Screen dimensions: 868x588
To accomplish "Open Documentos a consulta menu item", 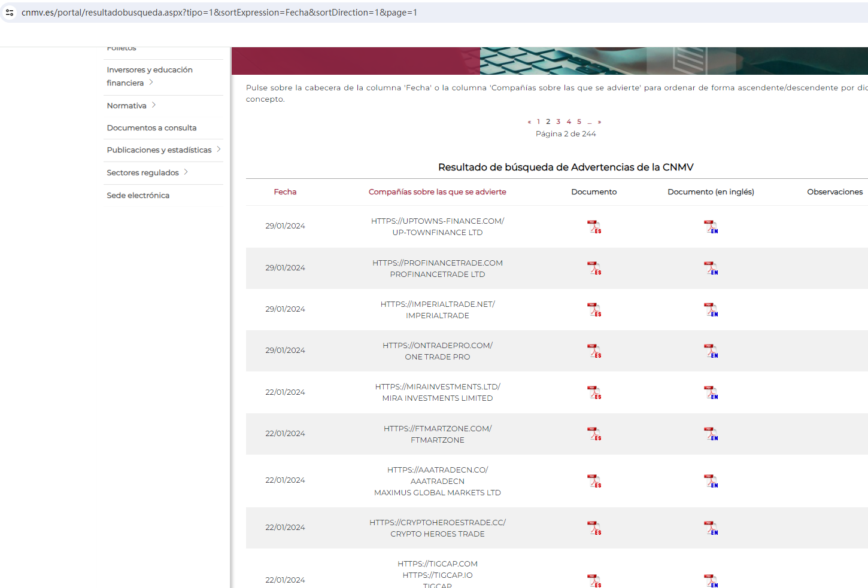I will pos(151,128).
